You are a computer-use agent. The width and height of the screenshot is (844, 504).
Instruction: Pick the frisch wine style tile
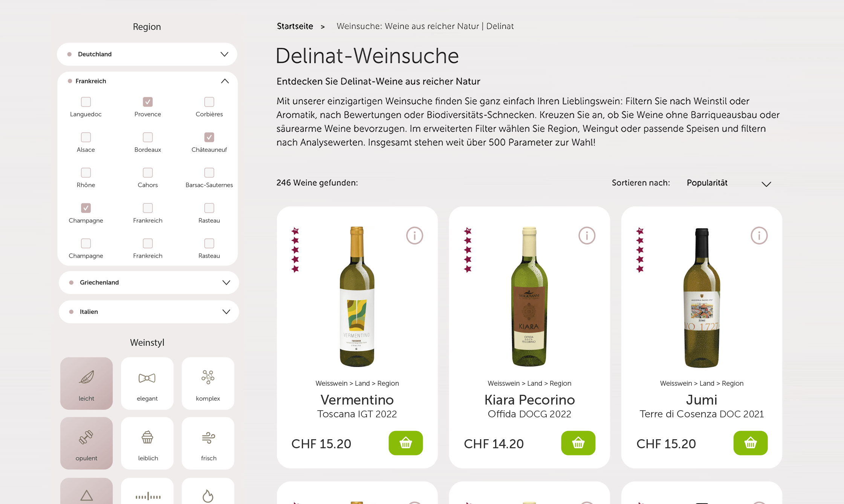[208, 443]
